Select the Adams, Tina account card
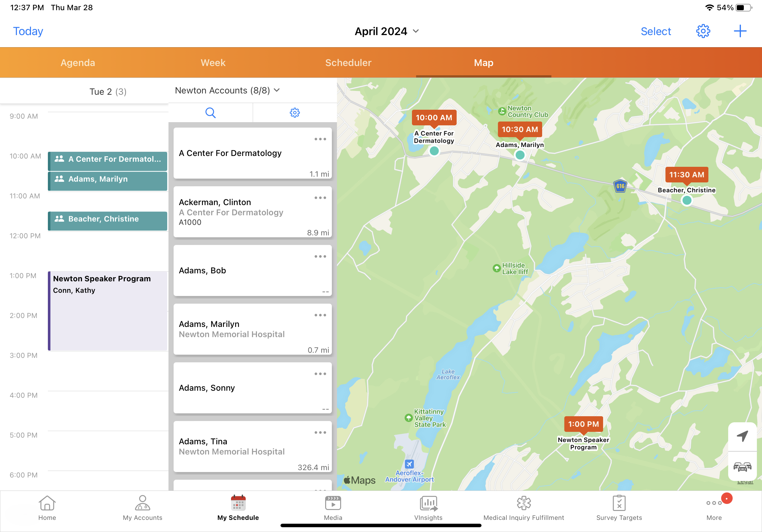This screenshot has height=532, width=762. 252,447
